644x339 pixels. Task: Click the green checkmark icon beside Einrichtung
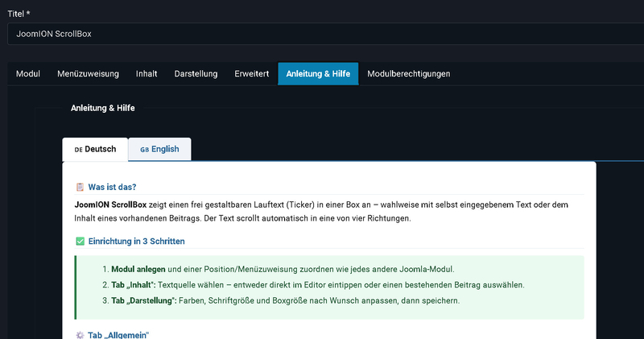[x=80, y=242]
